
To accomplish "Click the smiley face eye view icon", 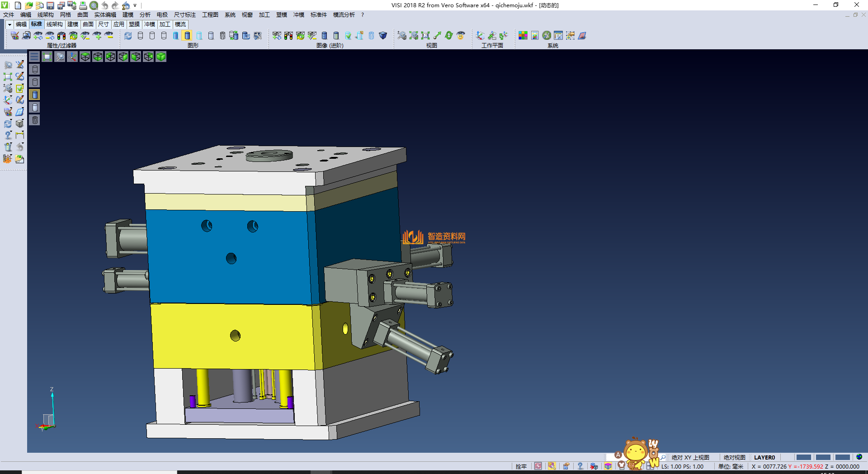I will tap(461, 36).
